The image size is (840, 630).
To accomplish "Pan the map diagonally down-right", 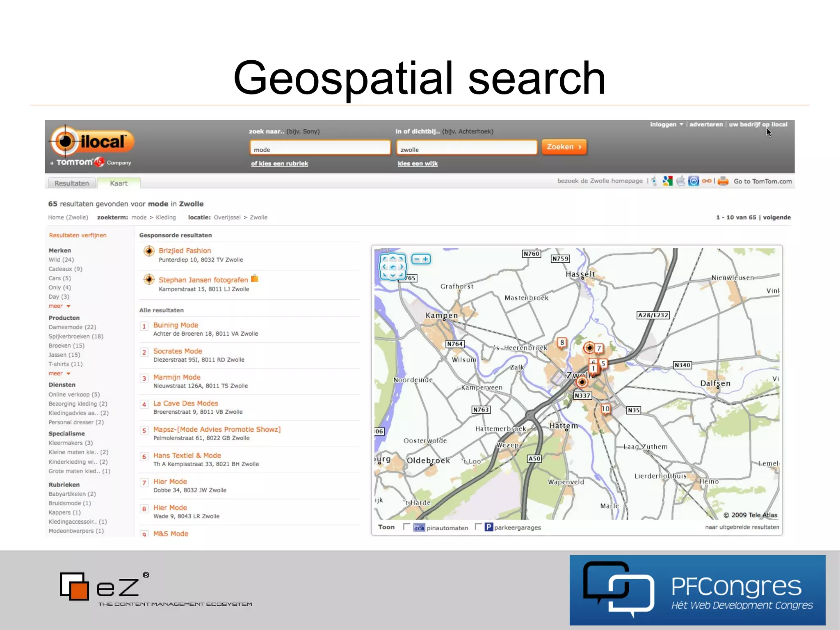I will point(402,275).
